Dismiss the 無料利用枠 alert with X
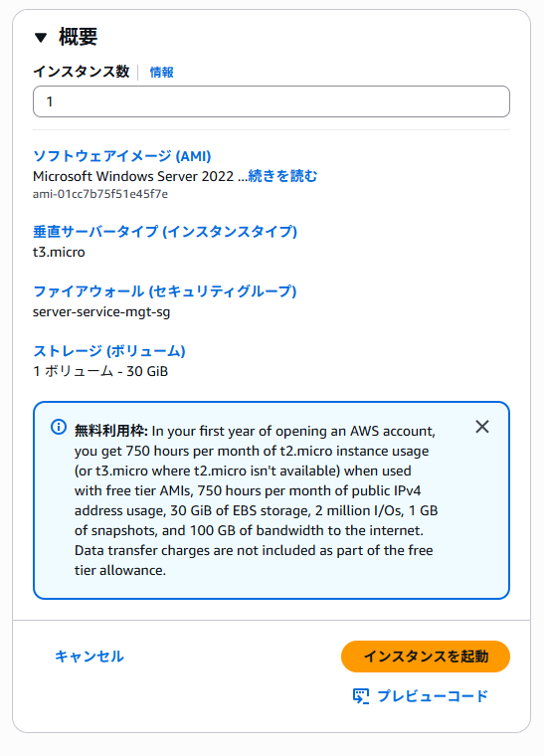This screenshot has height=756, width=544. pyautogui.click(x=482, y=427)
